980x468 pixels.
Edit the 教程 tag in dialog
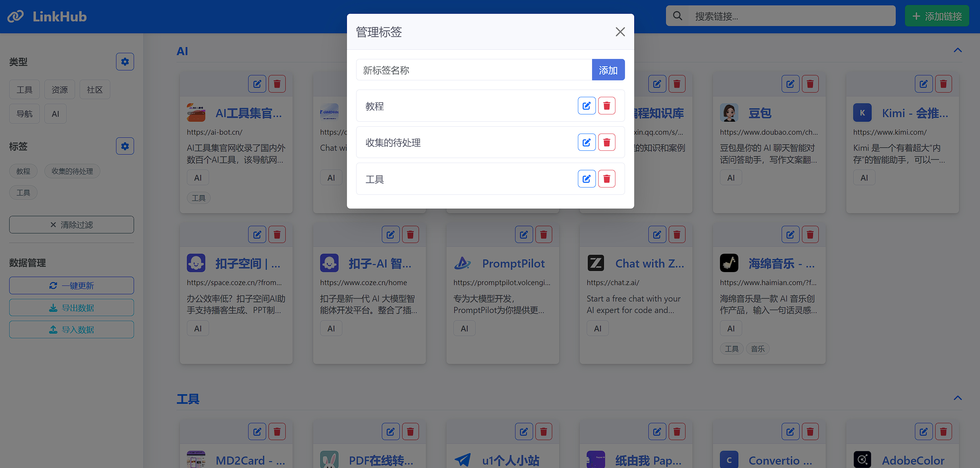586,106
